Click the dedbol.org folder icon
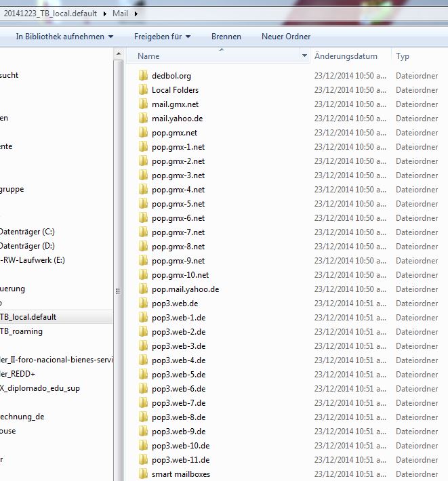The image size is (448, 481). point(143,75)
